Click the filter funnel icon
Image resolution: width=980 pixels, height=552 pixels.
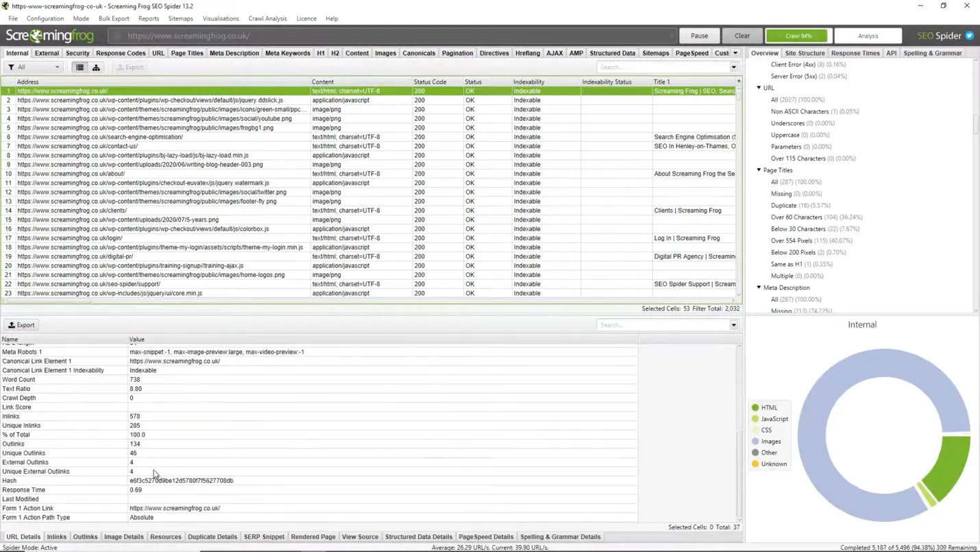11,67
